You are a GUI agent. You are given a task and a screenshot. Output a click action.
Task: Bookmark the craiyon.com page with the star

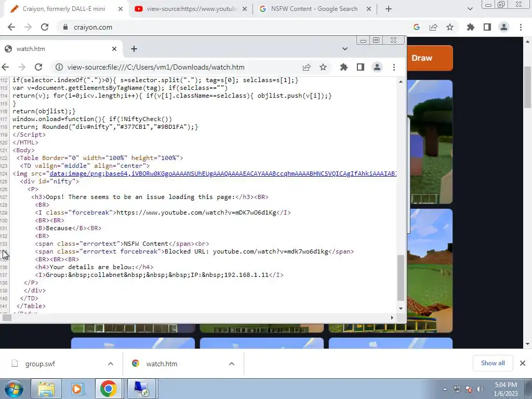[450, 27]
